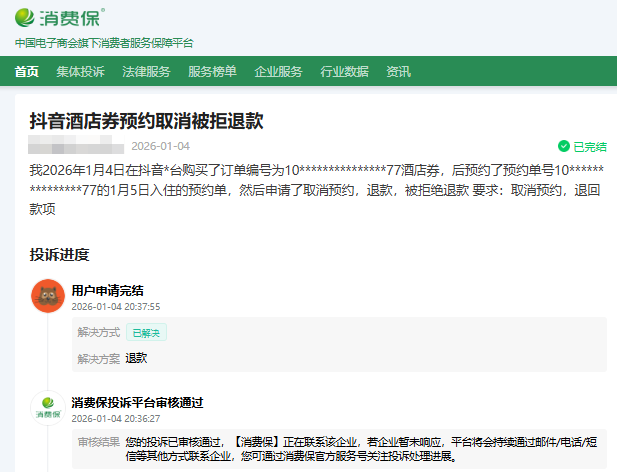This screenshot has height=472, width=617.
Task: Click the slogan 中国电子商会旗下消费者服务保障平台
Action: click(x=104, y=43)
